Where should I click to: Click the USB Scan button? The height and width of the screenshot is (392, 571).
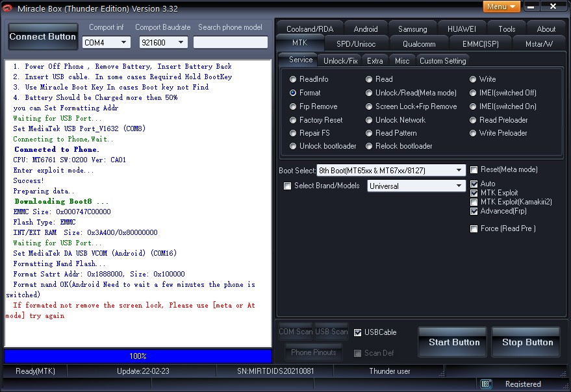pos(331,331)
